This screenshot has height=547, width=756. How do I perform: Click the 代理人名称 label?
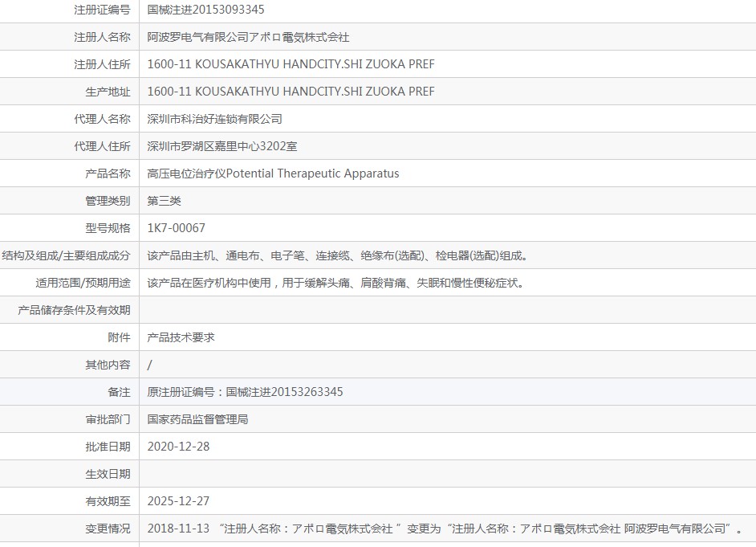102,119
